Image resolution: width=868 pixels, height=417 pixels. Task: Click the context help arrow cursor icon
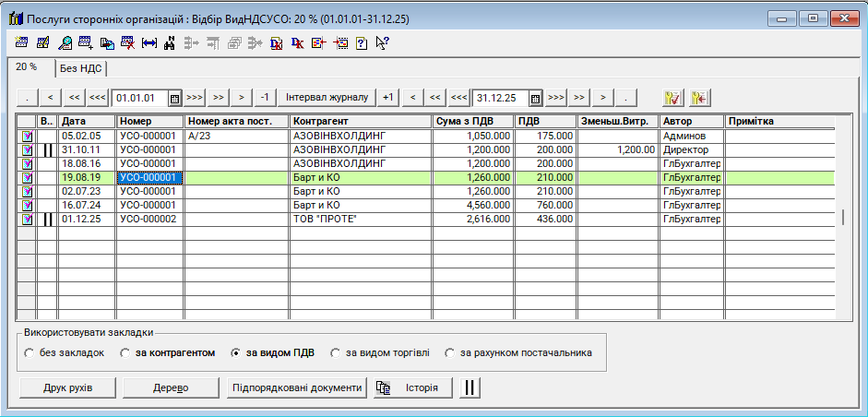(382, 42)
